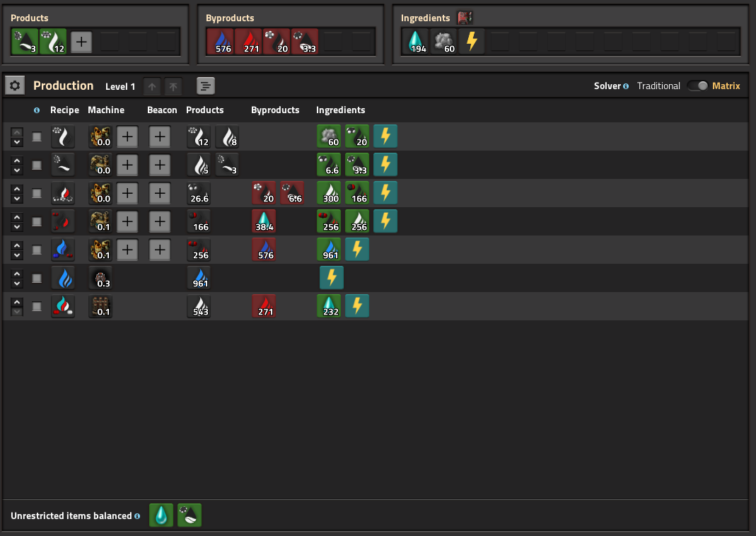This screenshot has width=756, height=536.
Task: Click the balanced water droplet item at bottom
Action: pos(161,515)
